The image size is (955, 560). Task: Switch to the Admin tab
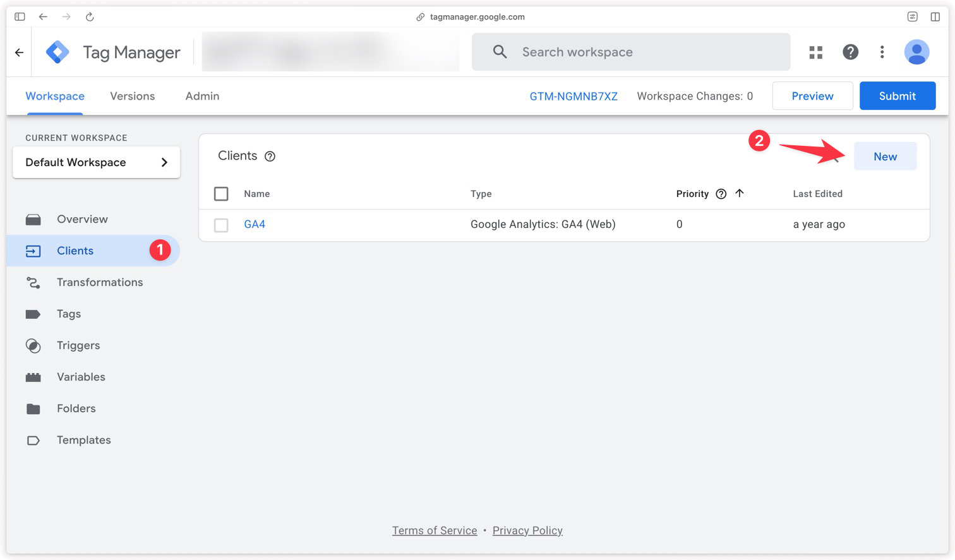[202, 96]
